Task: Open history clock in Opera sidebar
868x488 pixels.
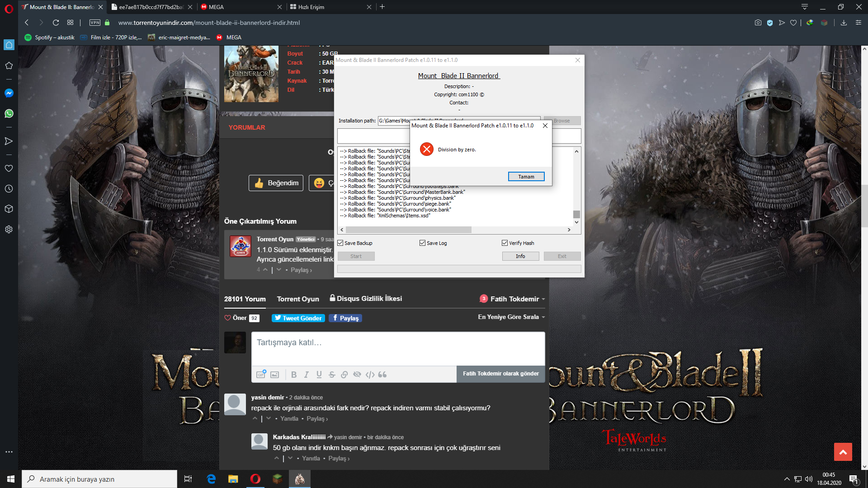Action: click(9, 189)
